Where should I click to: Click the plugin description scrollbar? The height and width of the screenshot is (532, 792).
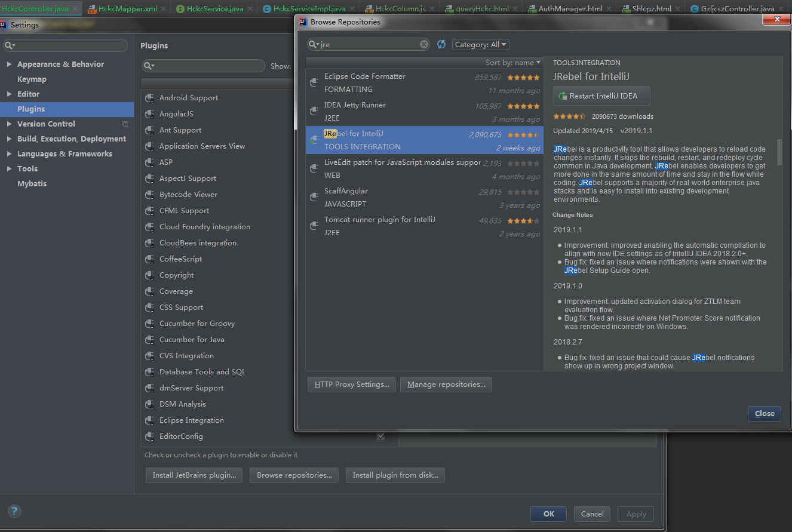click(x=779, y=152)
